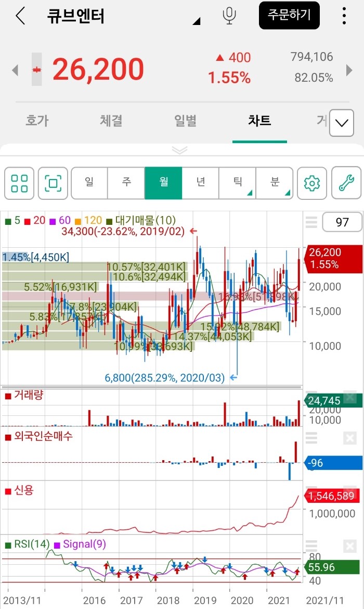The width and height of the screenshot is (364, 609).
Task: Close the 외국인순매수 panel
Action: (x=349, y=438)
